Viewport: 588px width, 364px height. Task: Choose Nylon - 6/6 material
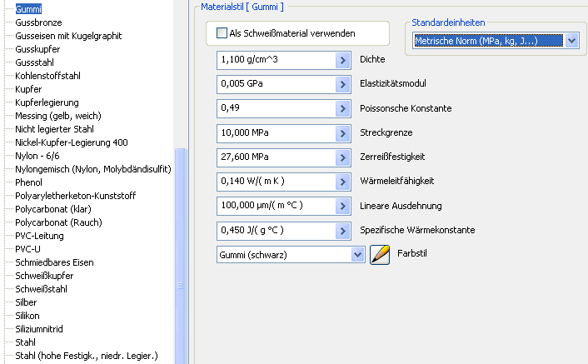point(38,156)
